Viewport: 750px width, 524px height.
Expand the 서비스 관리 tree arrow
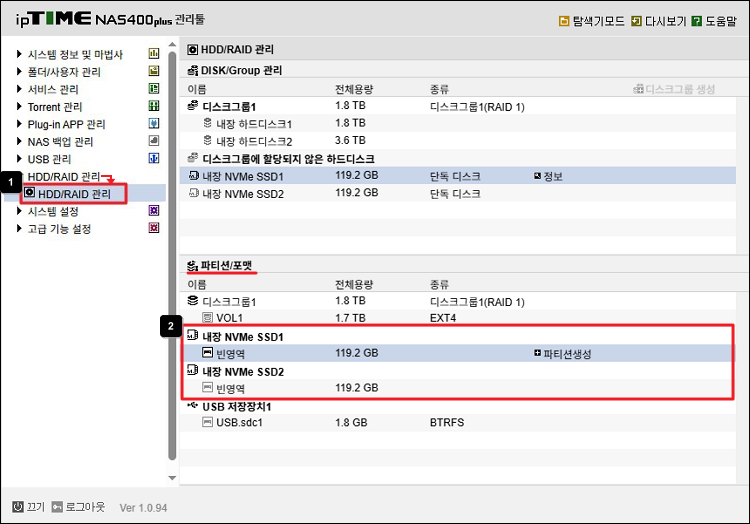point(19,90)
